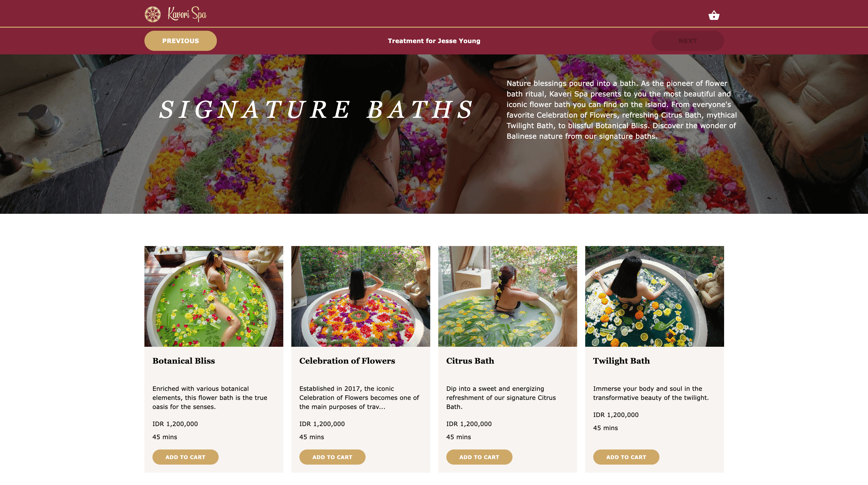Click the Treatment for Jesse Young heading
868x485 pixels.
point(434,41)
